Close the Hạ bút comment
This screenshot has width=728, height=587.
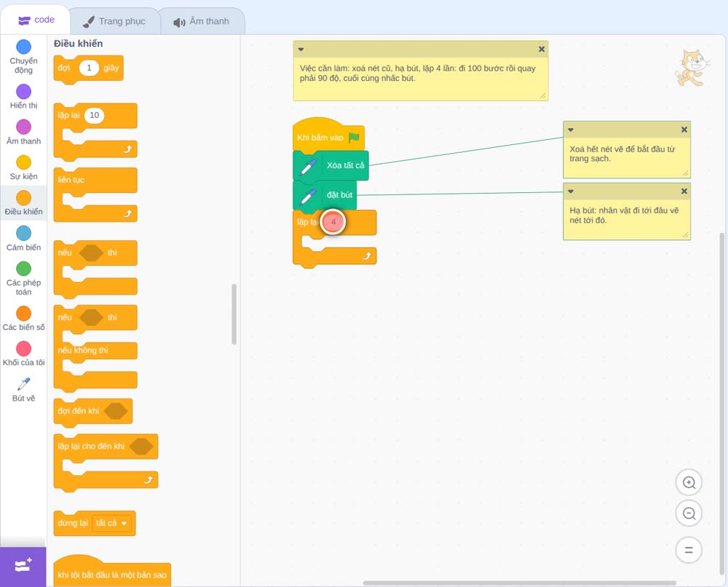(x=684, y=192)
